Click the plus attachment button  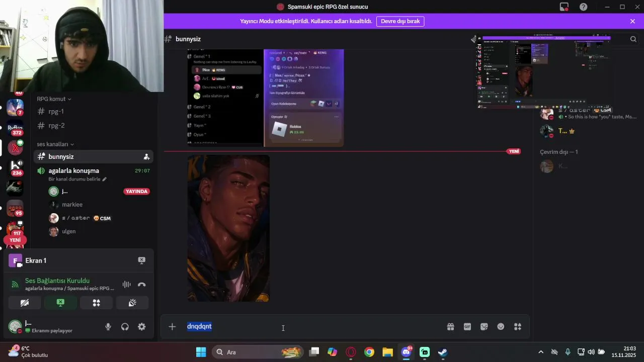(172, 327)
